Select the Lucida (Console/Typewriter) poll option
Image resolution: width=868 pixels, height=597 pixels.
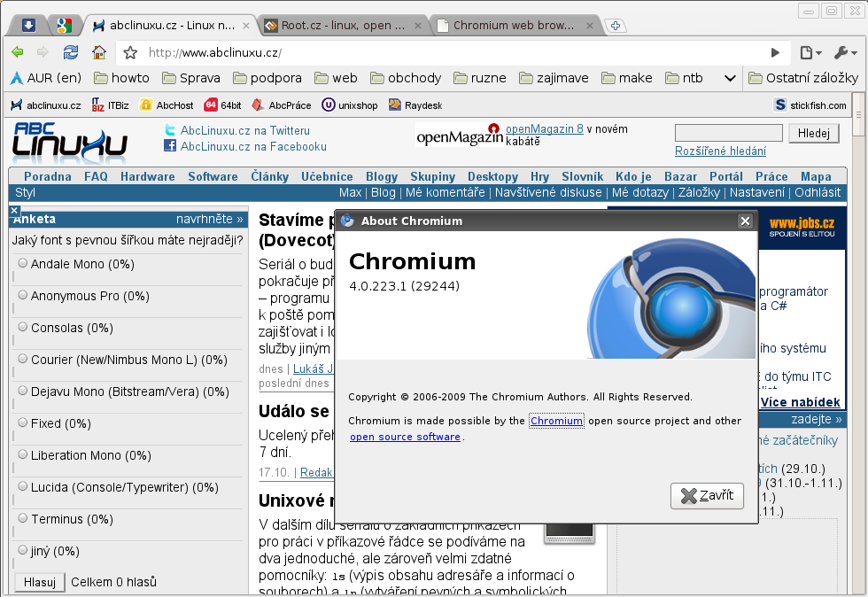coord(23,486)
